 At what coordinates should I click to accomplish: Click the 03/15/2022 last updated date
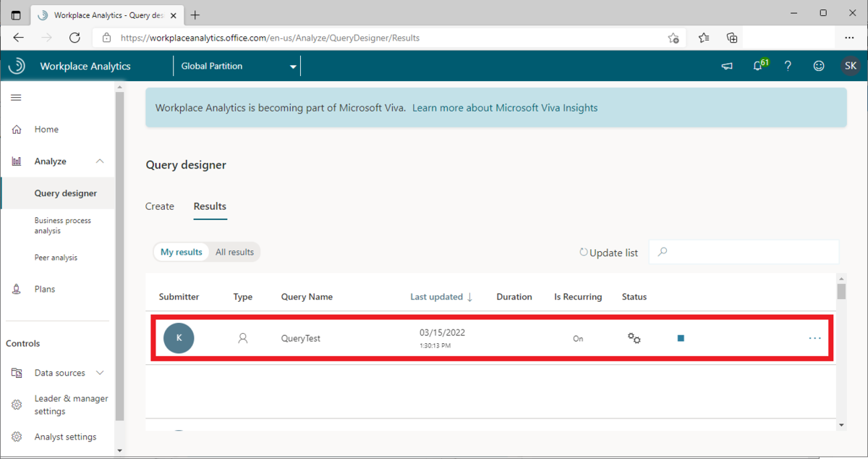tap(442, 332)
